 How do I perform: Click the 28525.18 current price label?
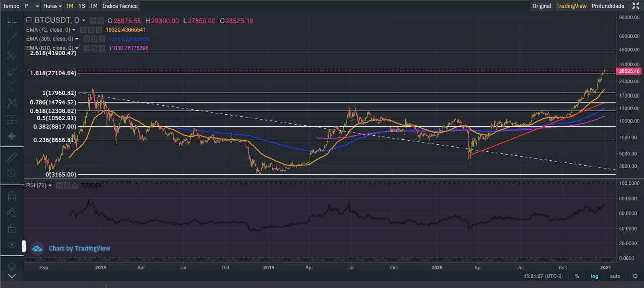(x=629, y=71)
